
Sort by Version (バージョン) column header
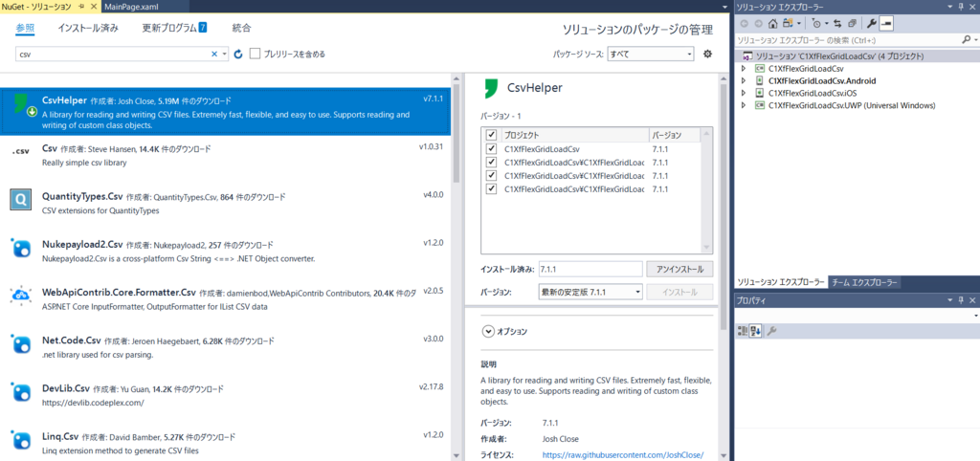[675, 135]
